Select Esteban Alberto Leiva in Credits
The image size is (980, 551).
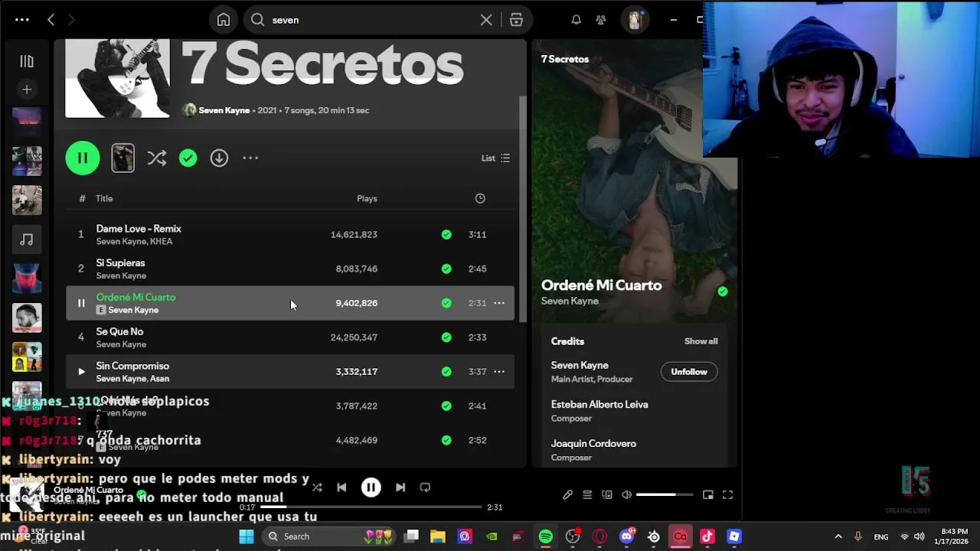[x=599, y=405]
